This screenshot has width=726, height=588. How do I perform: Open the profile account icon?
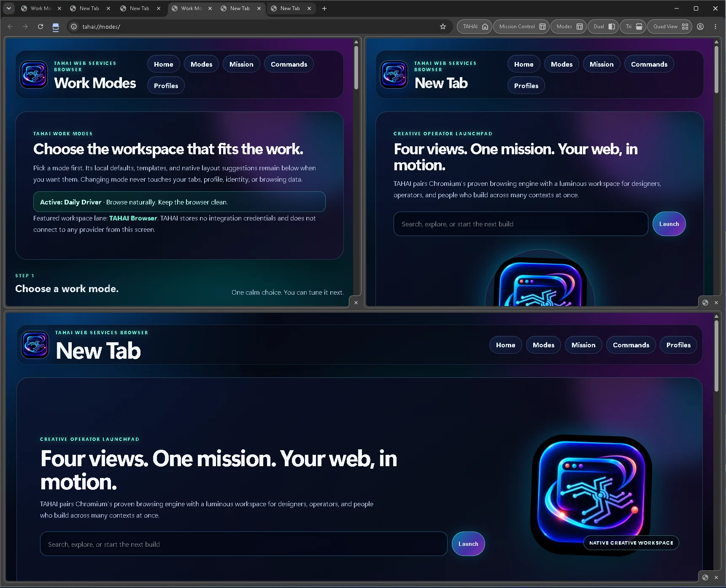tap(700, 27)
